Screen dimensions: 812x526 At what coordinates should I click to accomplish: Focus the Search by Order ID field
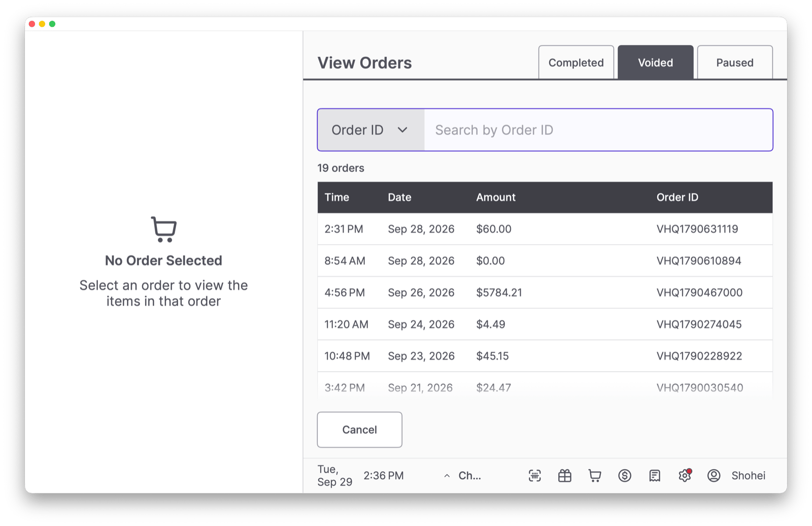[598, 130]
